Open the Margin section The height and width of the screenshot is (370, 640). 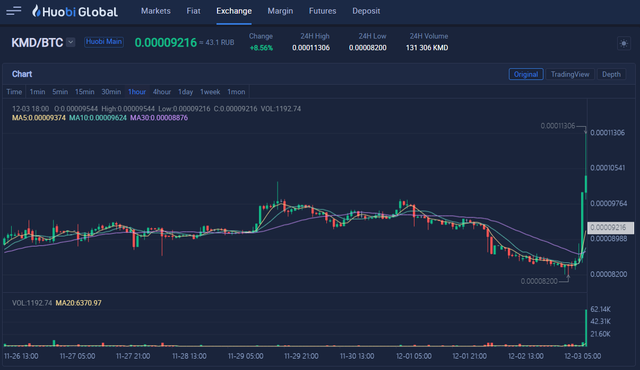(280, 11)
